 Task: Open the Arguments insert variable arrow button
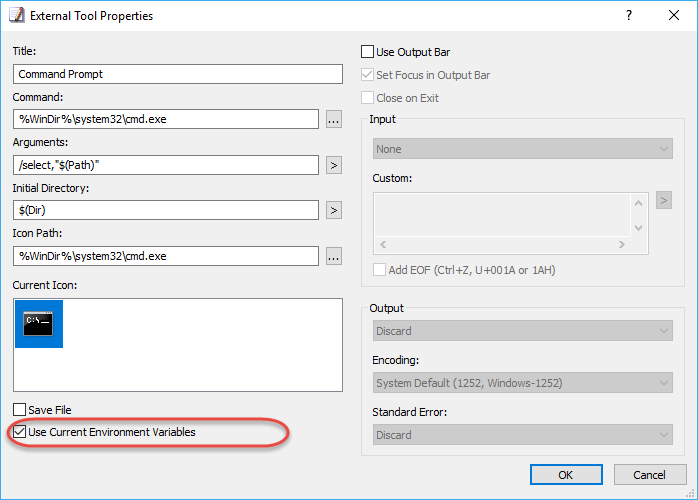click(x=334, y=165)
